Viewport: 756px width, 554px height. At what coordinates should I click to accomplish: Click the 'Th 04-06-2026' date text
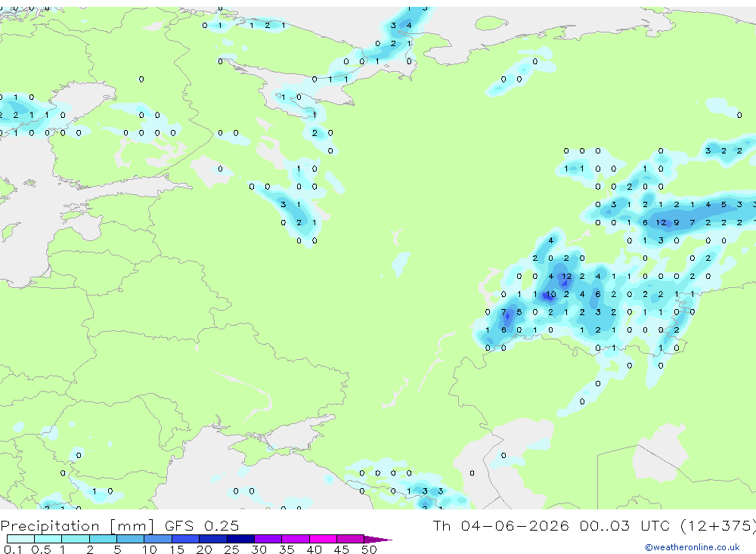click(500, 525)
